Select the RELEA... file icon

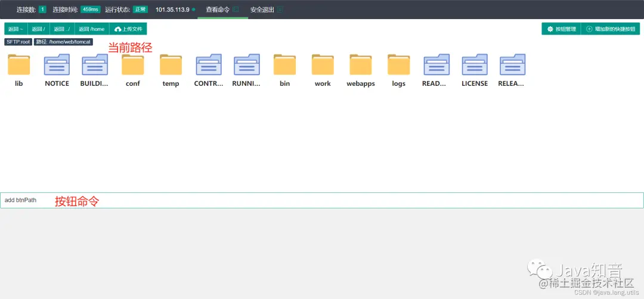[x=513, y=65]
